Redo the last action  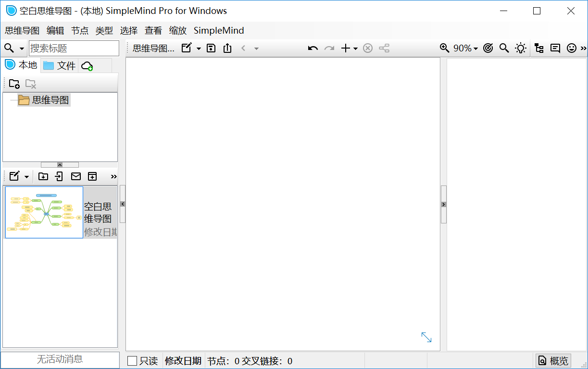click(x=329, y=48)
